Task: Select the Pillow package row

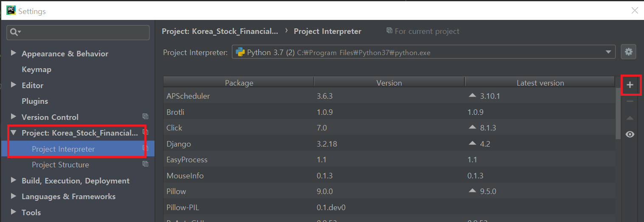Action: pos(389,191)
